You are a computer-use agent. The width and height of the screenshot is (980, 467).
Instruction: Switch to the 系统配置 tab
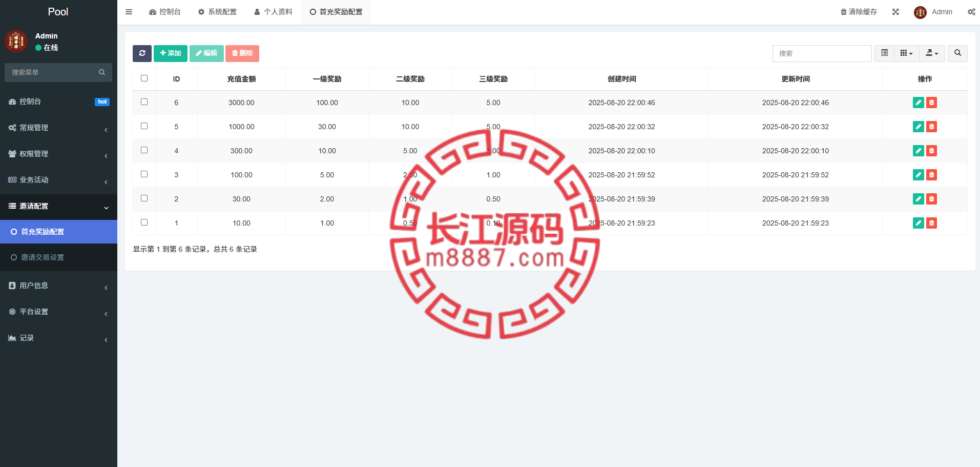[x=217, y=12]
